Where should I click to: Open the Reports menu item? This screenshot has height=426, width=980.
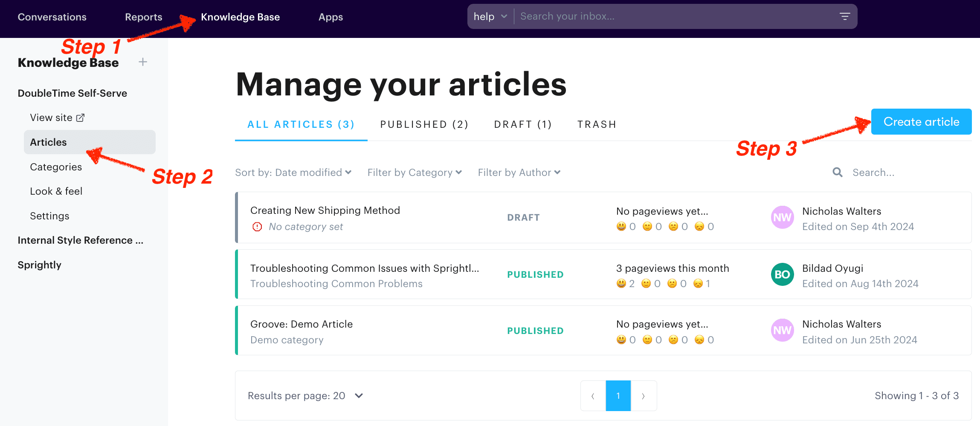click(x=143, y=17)
